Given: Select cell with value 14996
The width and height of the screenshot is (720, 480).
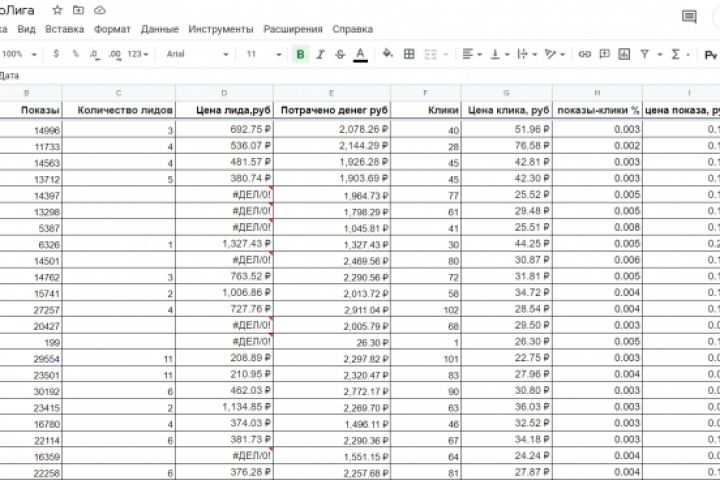Looking at the screenshot, I should click(31, 130).
